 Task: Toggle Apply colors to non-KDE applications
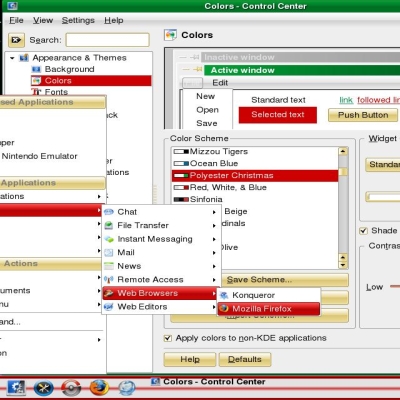tap(168, 338)
